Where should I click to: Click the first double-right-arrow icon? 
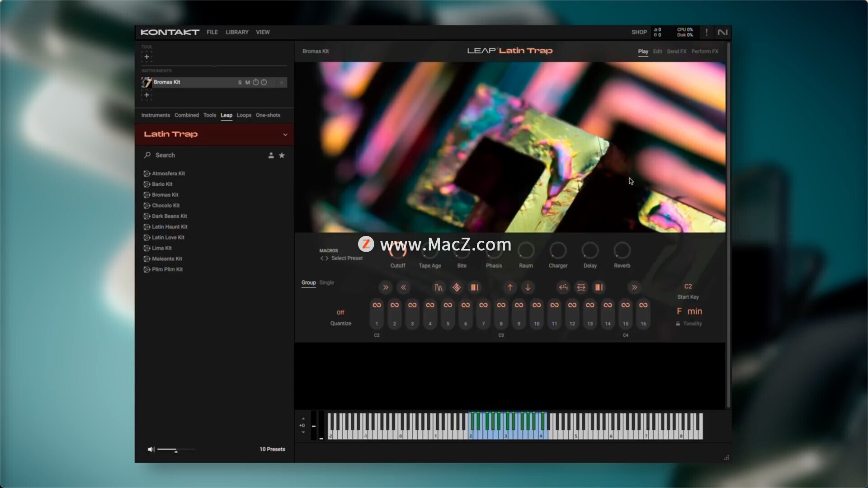click(x=386, y=287)
